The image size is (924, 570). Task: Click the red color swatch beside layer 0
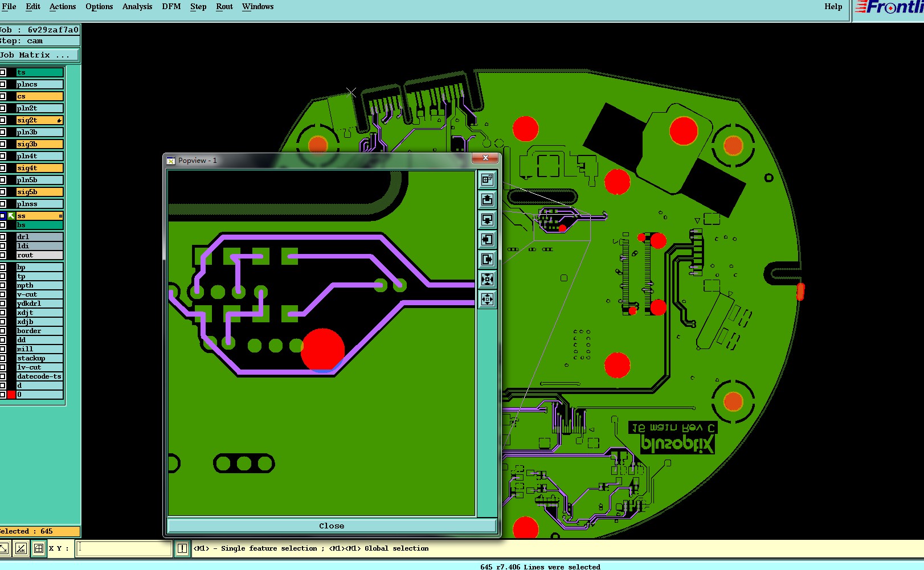click(11, 395)
